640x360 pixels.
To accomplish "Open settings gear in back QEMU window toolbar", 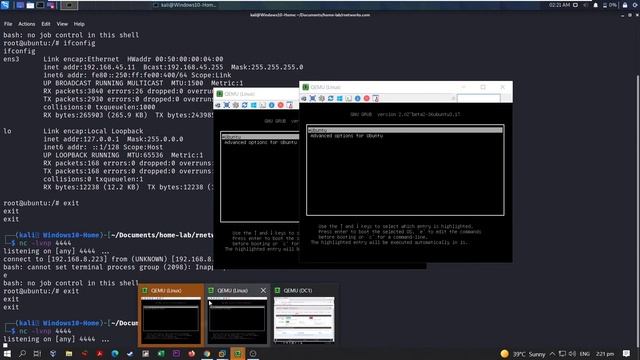I will (x=236, y=105).
